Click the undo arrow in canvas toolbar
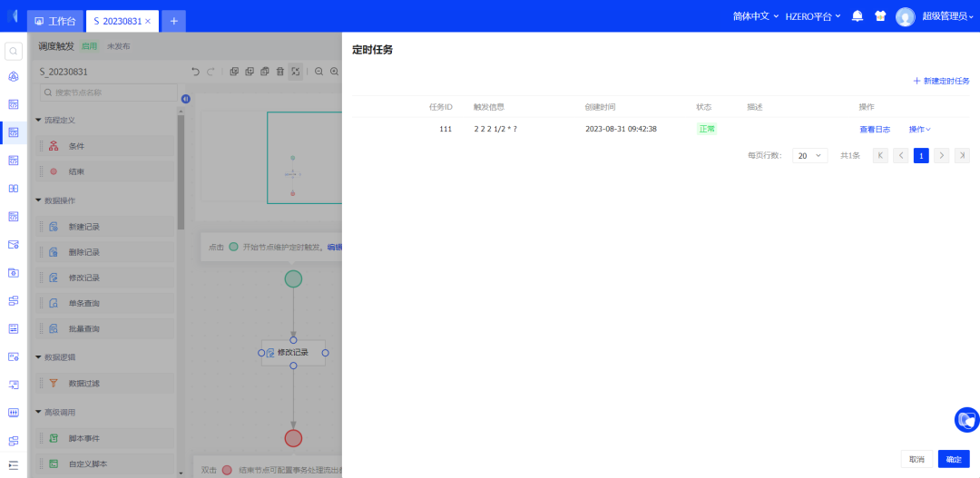 tap(195, 72)
